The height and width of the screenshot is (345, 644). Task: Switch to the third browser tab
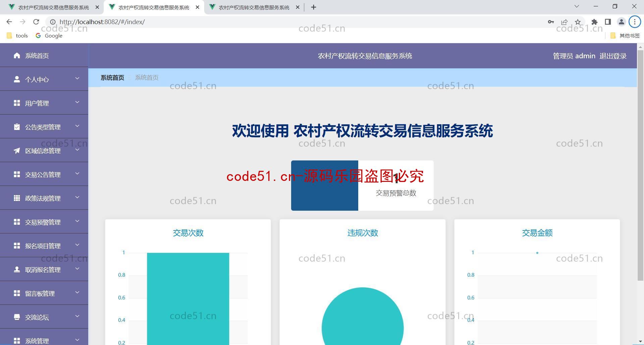pyautogui.click(x=254, y=7)
